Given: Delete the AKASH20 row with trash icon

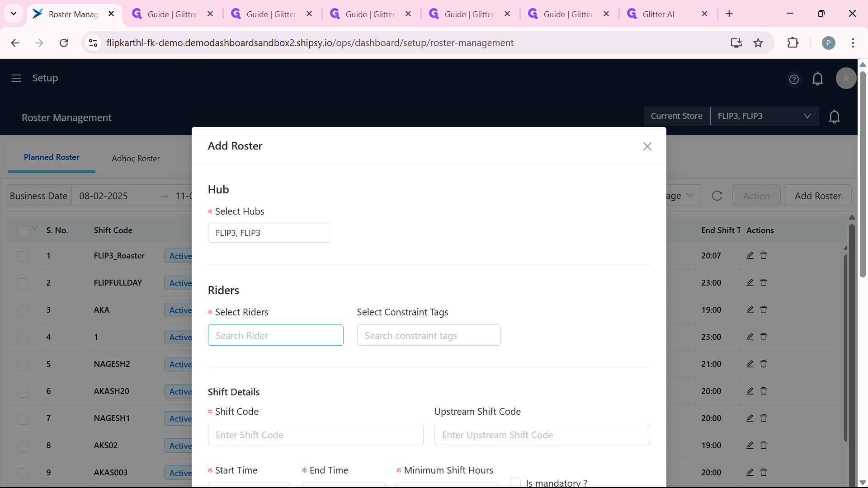Looking at the screenshot, I should pos(764,391).
